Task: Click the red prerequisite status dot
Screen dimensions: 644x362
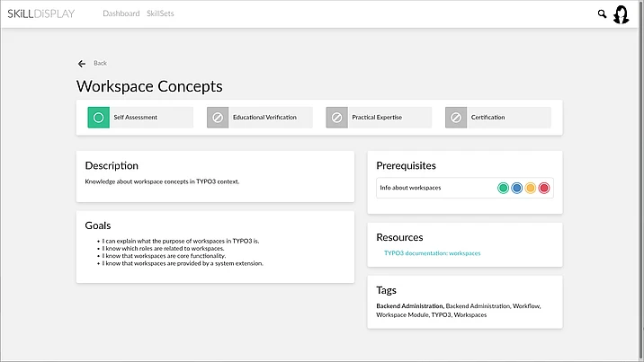Action: [x=544, y=188]
